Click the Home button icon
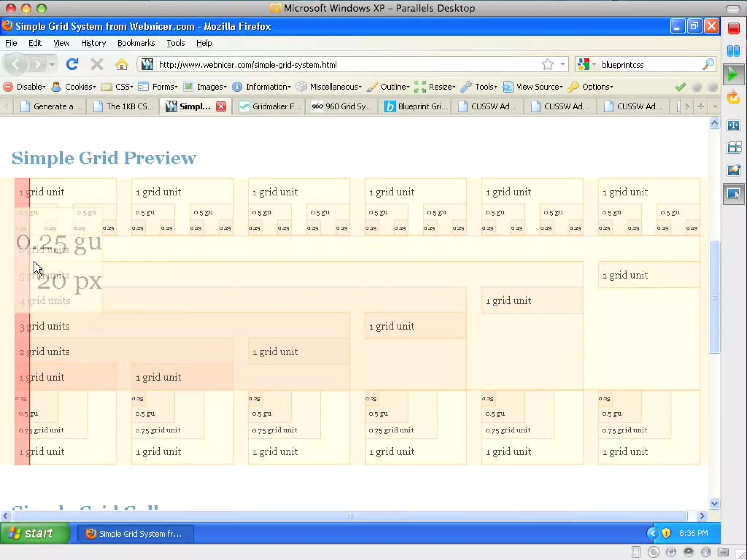The image size is (747, 560). coord(121,65)
